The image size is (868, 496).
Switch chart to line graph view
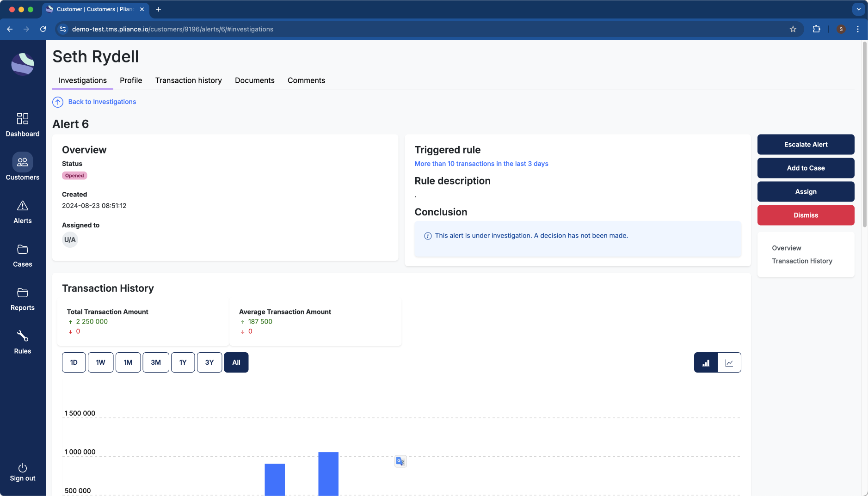[x=729, y=362]
